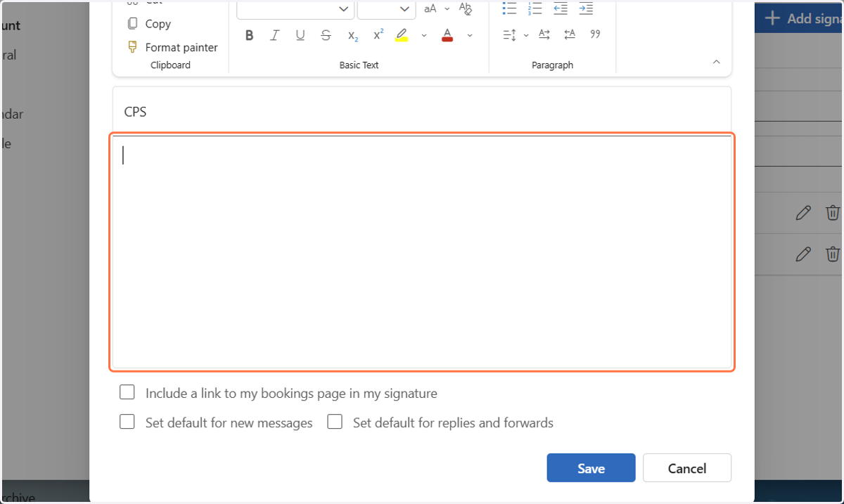Screen dimensions: 844x504
Task: Enable the bookings page link checkbox
Action: [127, 392]
